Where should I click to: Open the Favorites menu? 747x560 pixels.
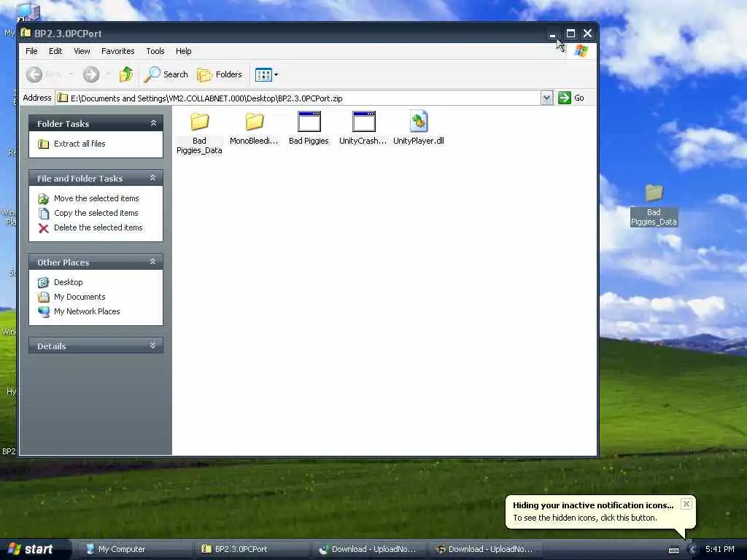click(117, 51)
